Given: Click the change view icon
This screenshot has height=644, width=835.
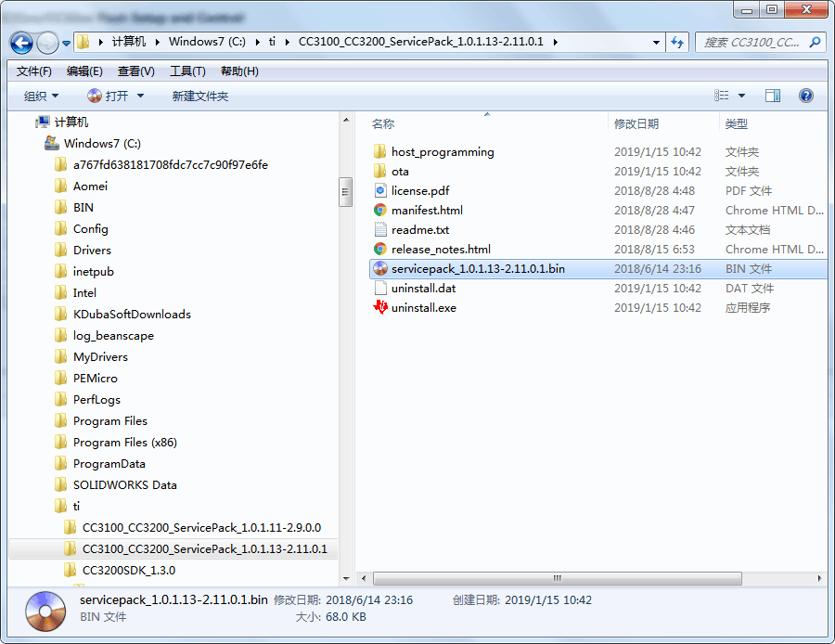Looking at the screenshot, I should pos(722,96).
